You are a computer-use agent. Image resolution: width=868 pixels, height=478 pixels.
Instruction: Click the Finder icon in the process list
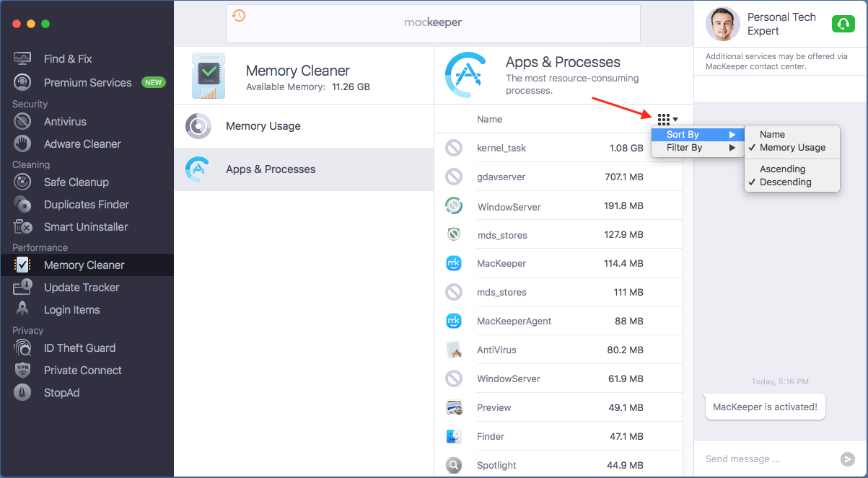tap(454, 436)
